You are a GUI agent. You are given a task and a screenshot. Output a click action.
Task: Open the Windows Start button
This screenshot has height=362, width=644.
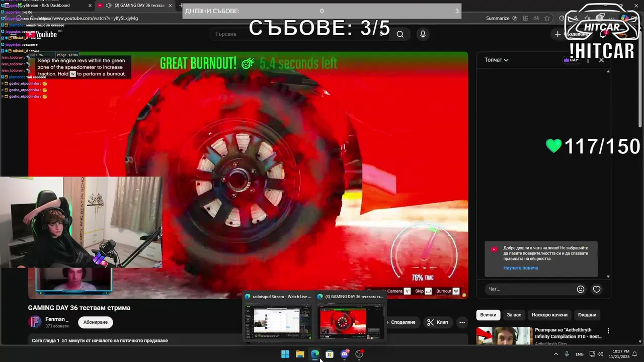click(285, 354)
